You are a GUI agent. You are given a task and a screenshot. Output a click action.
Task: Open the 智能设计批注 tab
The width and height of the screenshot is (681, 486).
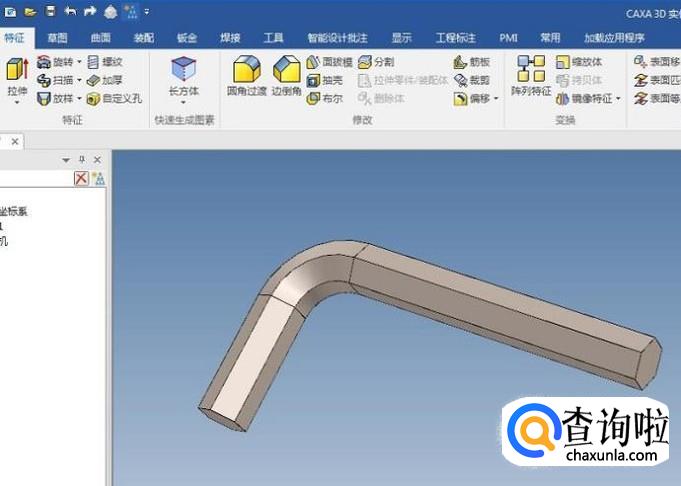[x=337, y=38]
